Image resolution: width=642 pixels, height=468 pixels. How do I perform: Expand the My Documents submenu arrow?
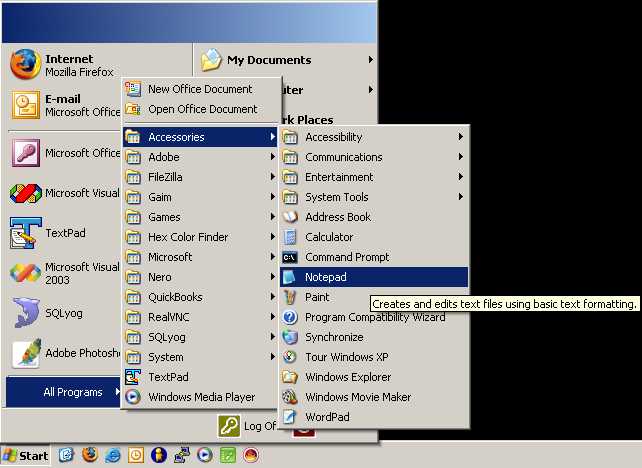(x=371, y=60)
